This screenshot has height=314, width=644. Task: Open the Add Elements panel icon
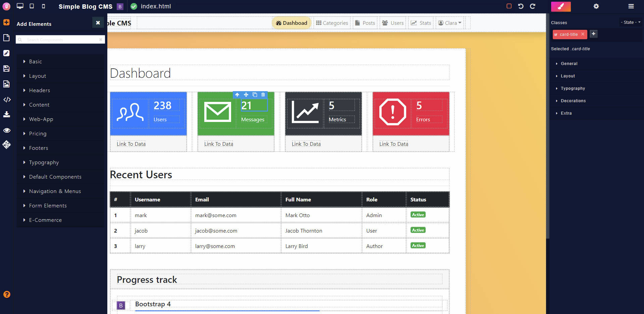point(6,22)
